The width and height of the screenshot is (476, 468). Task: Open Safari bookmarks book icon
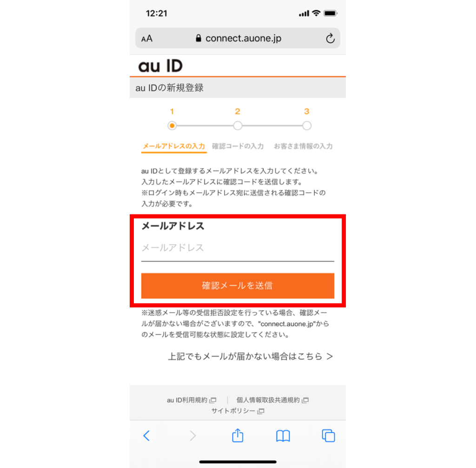[x=283, y=436]
